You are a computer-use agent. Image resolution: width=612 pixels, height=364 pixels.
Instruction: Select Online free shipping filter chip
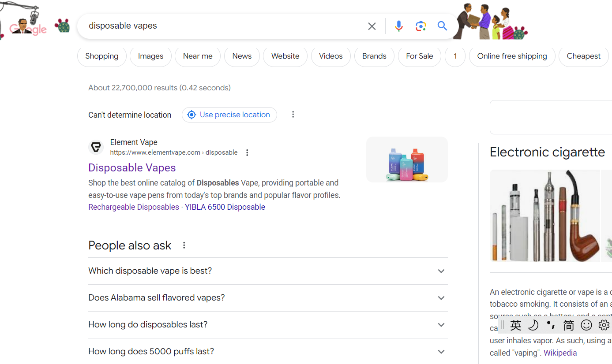pos(512,56)
